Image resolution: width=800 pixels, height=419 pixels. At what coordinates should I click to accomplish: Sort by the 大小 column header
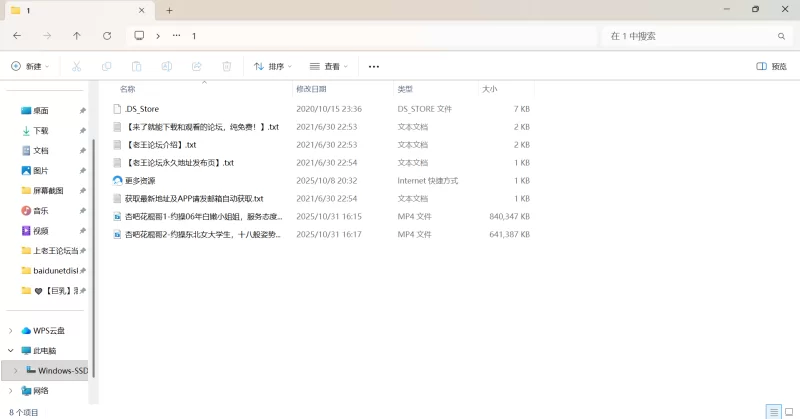pos(489,89)
